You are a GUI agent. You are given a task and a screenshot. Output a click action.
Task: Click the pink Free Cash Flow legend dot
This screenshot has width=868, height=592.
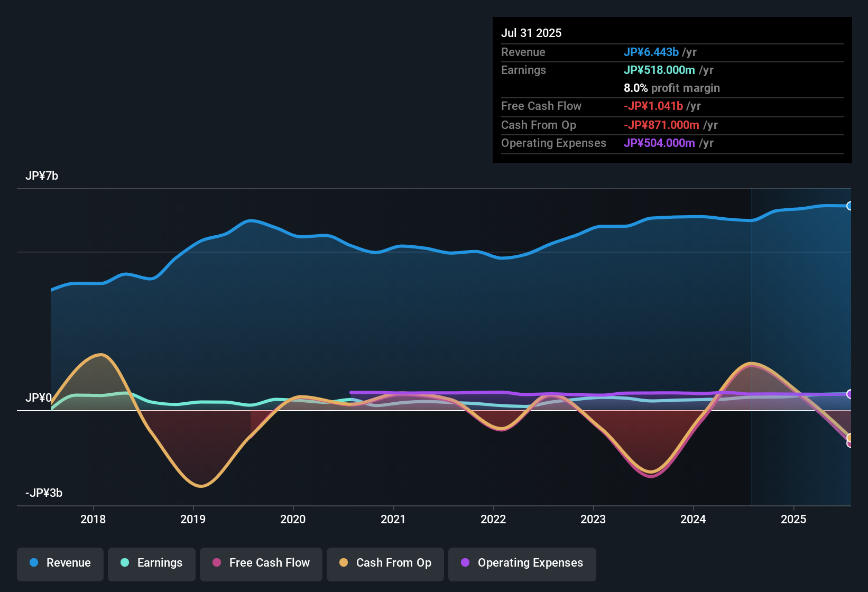(216, 563)
